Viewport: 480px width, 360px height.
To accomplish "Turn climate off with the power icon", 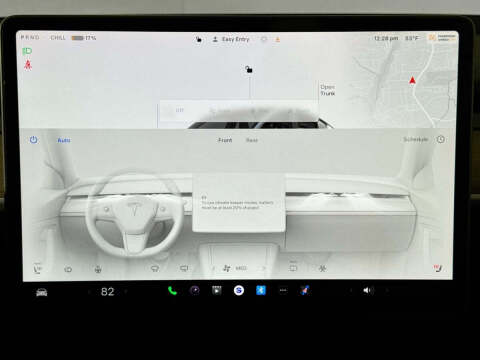I will [x=33, y=140].
